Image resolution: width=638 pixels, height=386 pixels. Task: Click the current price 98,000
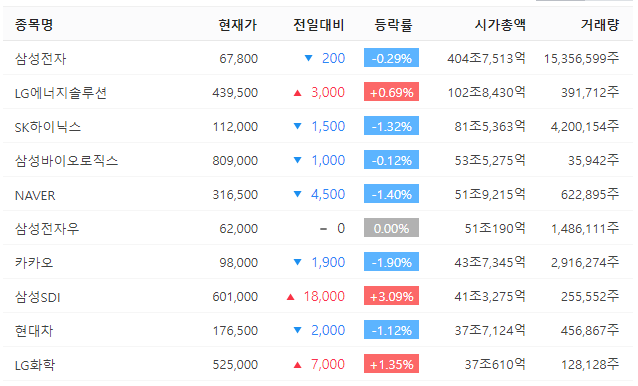click(x=238, y=263)
